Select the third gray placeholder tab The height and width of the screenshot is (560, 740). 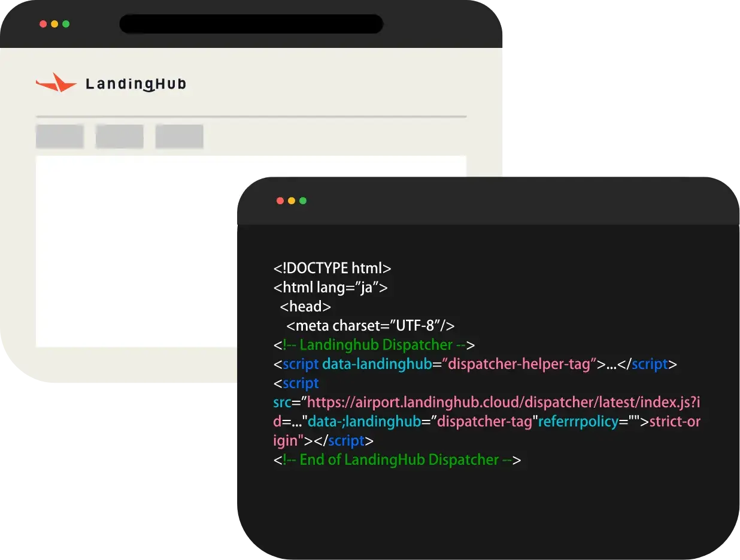[180, 137]
